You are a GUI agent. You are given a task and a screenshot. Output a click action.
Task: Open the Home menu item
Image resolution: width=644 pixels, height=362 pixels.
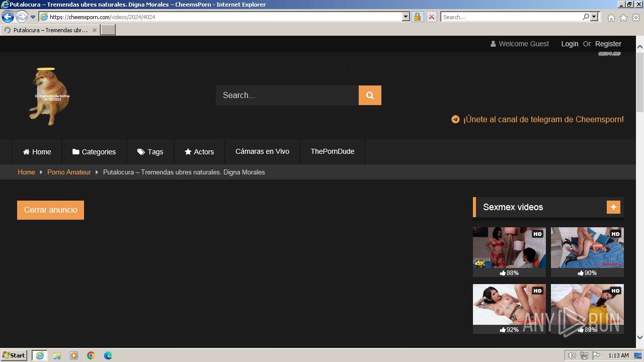[x=37, y=152]
